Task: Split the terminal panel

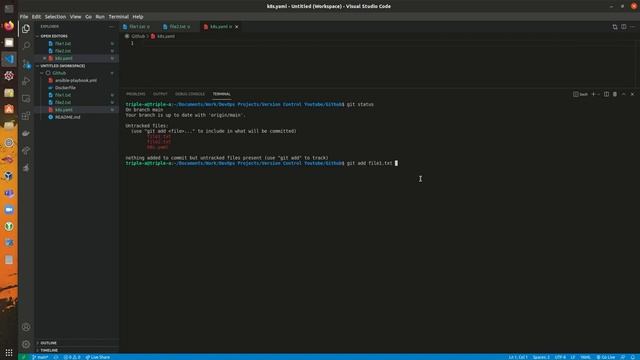Action: click(x=606, y=94)
